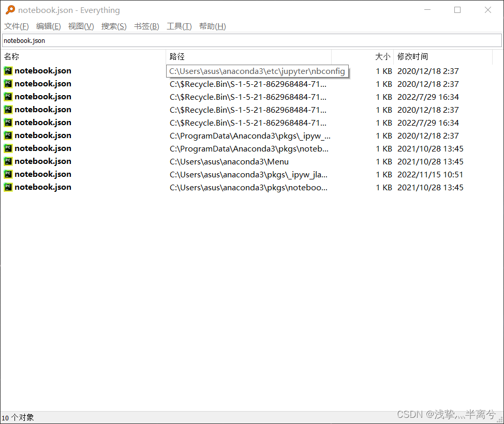
Task: Click file icon of the Users pkgs\noteboo... row
Action: coord(8,187)
